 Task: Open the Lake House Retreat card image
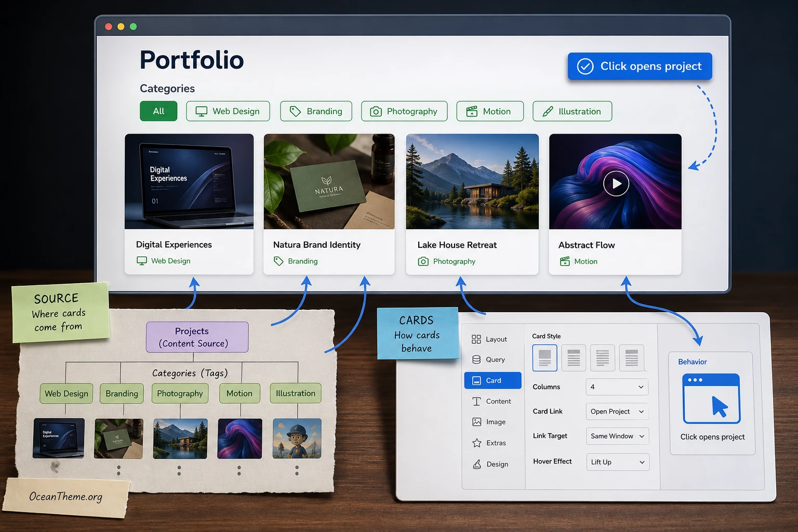pyautogui.click(x=472, y=181)
